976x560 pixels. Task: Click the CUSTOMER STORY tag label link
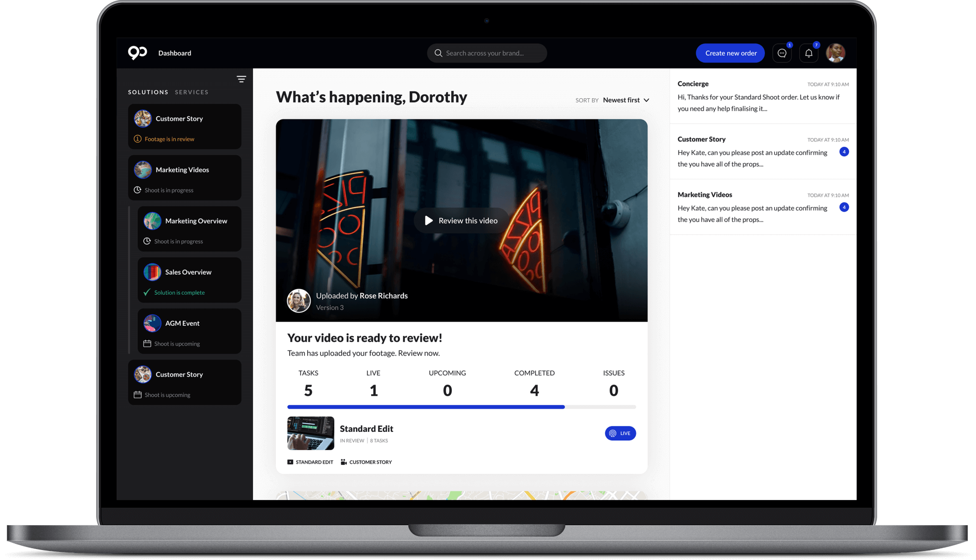371,461
